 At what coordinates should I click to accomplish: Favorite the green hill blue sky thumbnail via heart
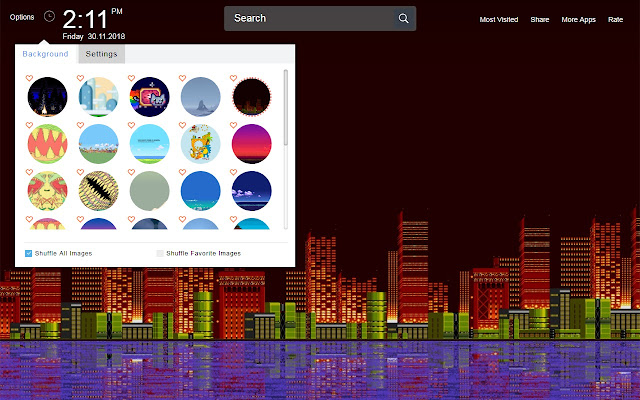click(x=80, y=125)
